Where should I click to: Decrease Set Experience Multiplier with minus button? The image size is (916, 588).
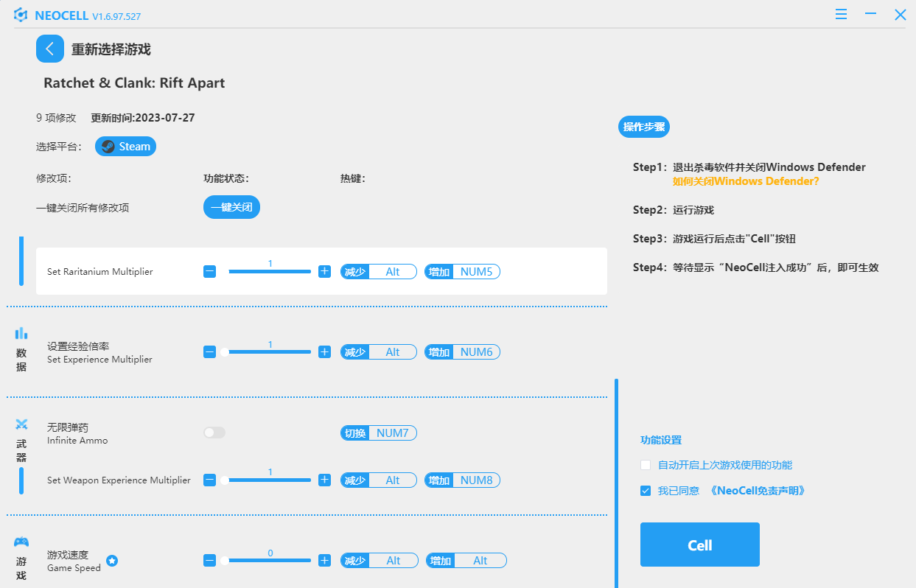(210, 352)
